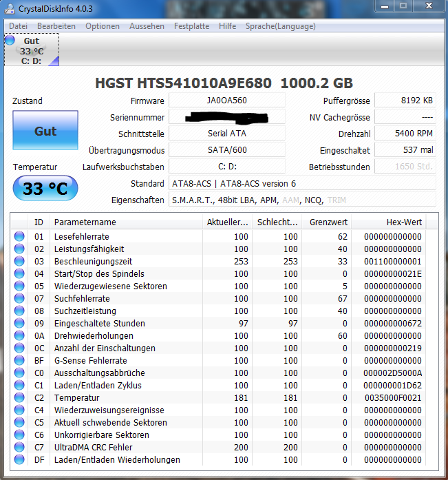Click the Eingeschaltet field 537 mal
The image size is (448, 480).
tap(405, 150)
